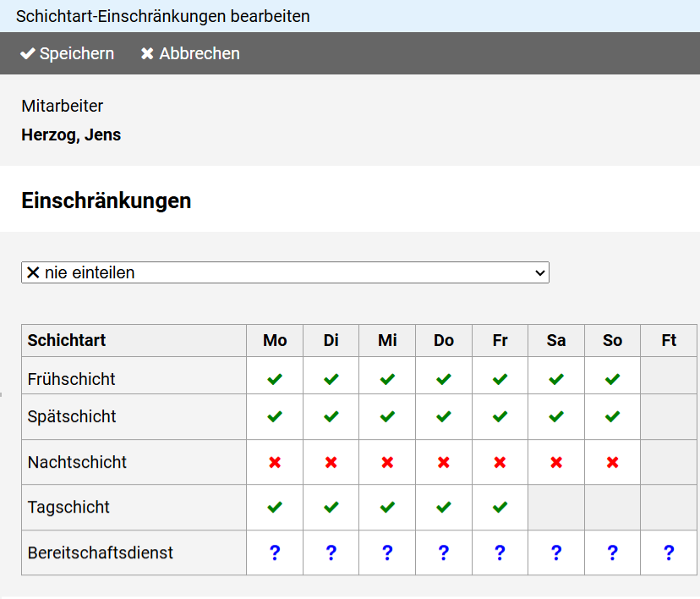Click Bereitschaftsdienst question mark on Ft

(669, 552)
